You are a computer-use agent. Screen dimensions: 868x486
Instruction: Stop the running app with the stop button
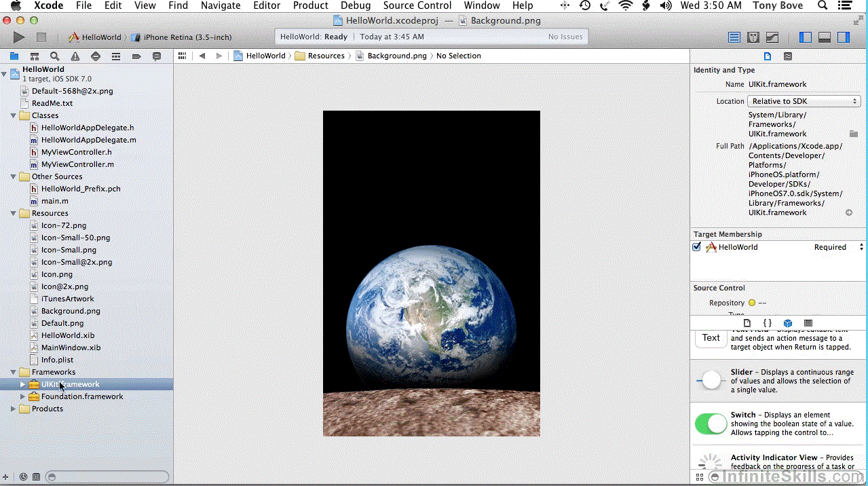[x=41, y=37]
